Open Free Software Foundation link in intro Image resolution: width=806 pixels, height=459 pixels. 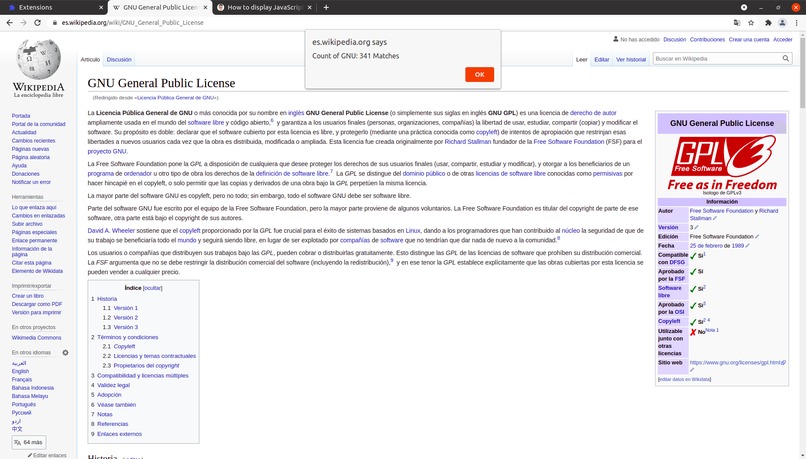[569, 141]
